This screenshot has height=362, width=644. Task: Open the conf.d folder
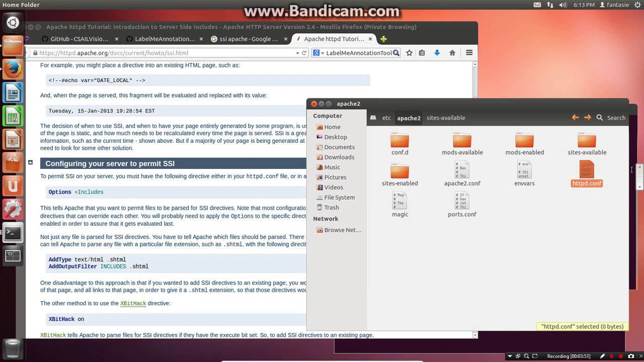400,144
